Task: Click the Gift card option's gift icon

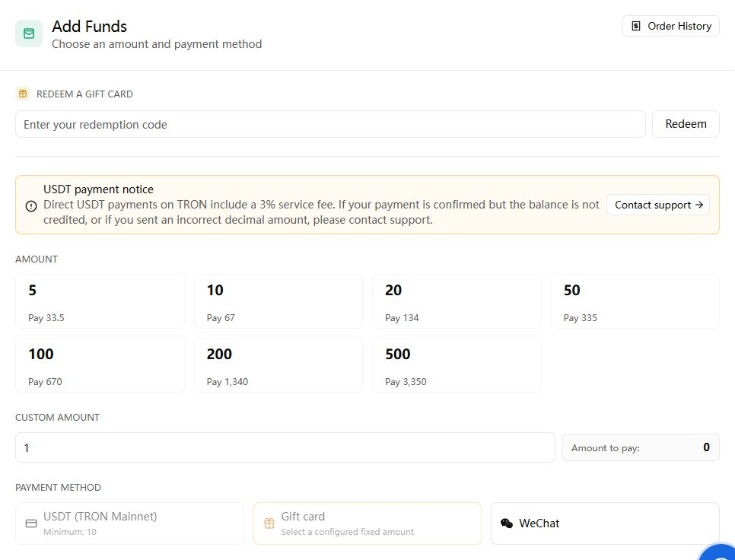Action: point(269,523)
